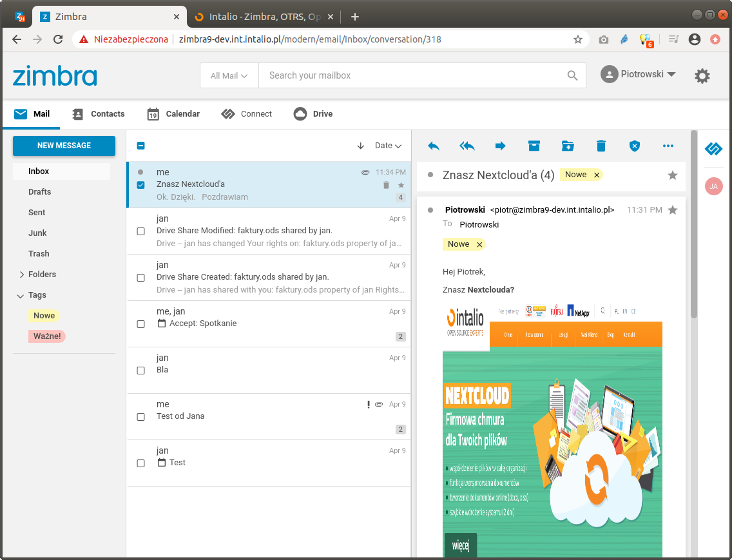The width and height of the screenshot is (732, 560).
Task: Open the Contacts tab
Action: [98, 114]
